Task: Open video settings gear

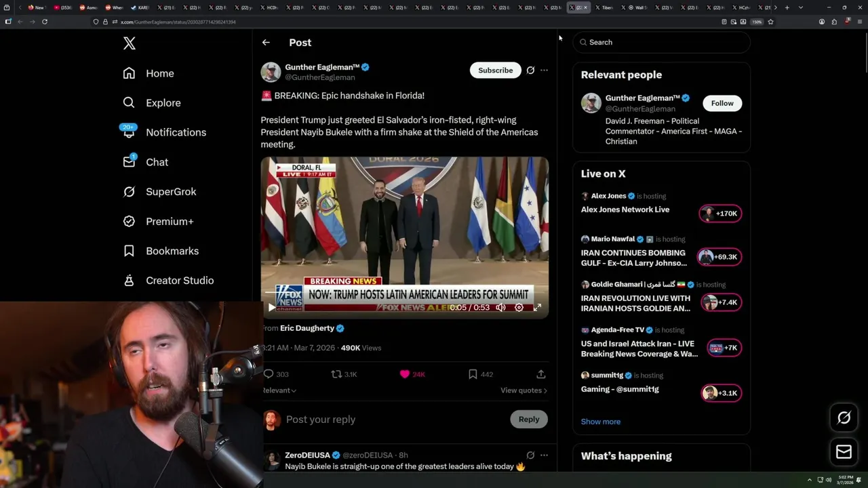Action: tap(519, 308)
